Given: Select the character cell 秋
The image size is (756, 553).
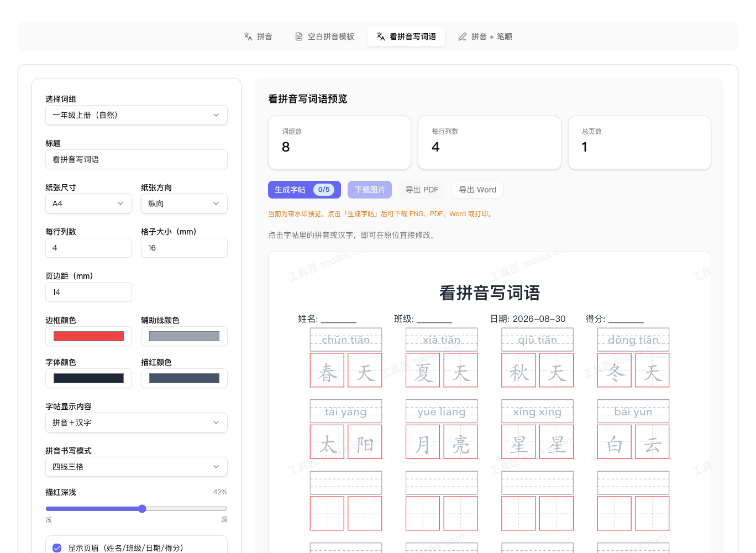Looking at the screenshot, I should [x=518, y=370].
